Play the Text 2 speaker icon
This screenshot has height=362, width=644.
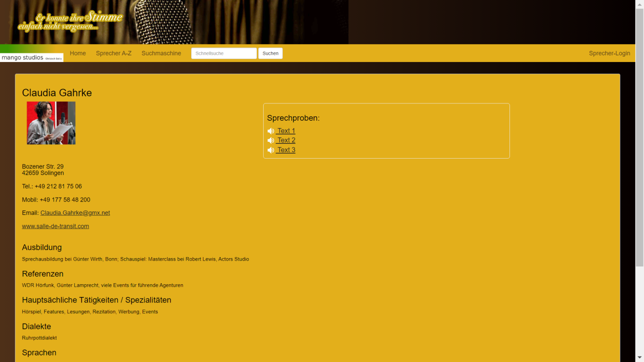click(x=271, y=140)
